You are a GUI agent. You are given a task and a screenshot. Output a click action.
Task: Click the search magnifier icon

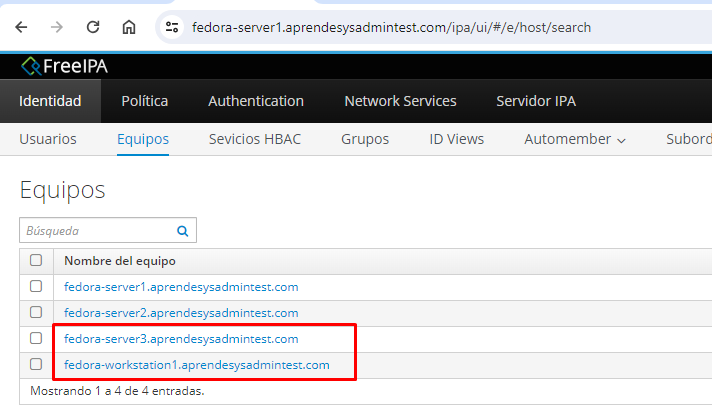pos(182,231)
